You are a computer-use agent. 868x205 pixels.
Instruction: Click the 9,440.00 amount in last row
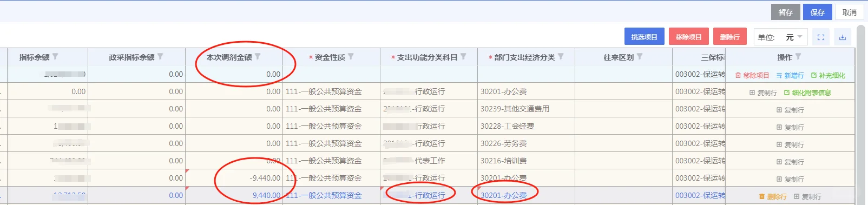click(x=234, y=195)
